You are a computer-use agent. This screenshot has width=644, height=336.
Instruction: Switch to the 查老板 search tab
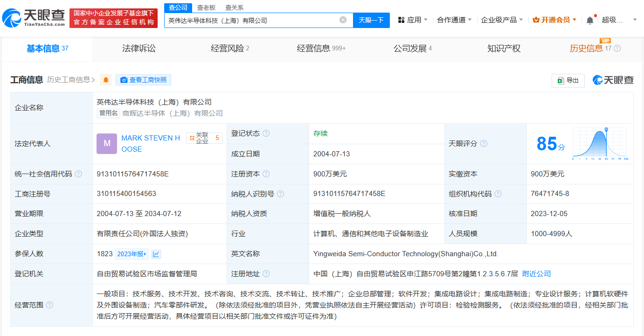[206, 7]
